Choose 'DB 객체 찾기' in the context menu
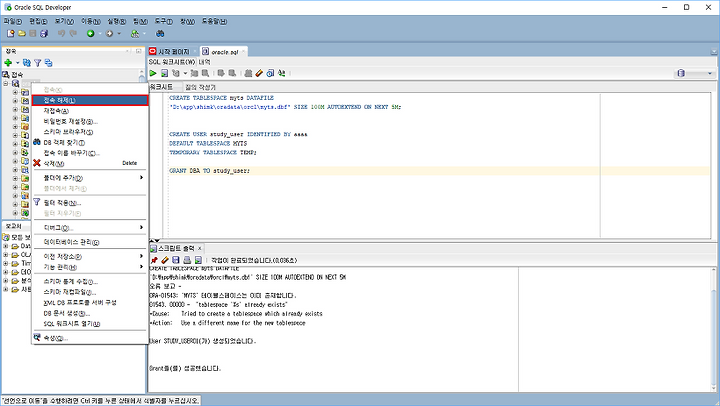The height and width of the screenshot is (406, 720). click(x=90, y=142)
